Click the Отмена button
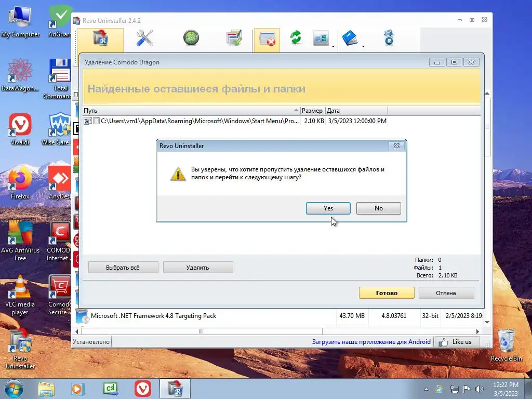Viewport: 532px width, 399px height. (x=446, y=293)
